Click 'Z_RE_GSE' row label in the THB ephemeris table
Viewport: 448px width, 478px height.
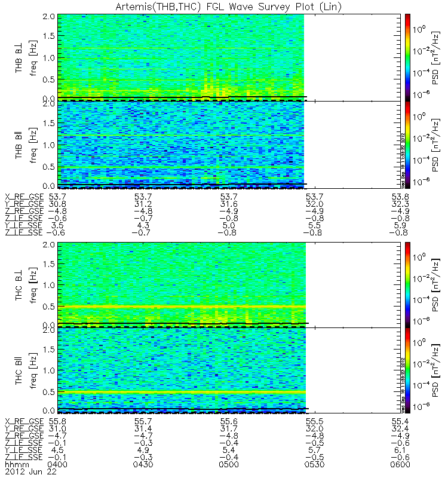[x=24, y=211]
